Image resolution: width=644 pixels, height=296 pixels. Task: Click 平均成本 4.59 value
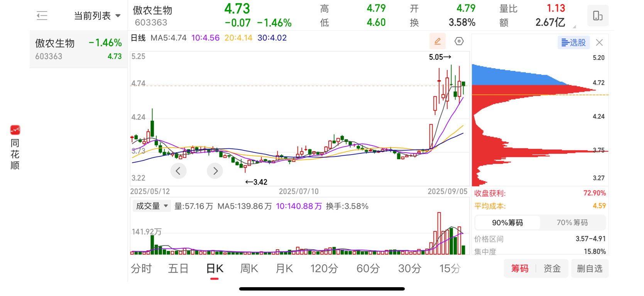tap(599, 206)
